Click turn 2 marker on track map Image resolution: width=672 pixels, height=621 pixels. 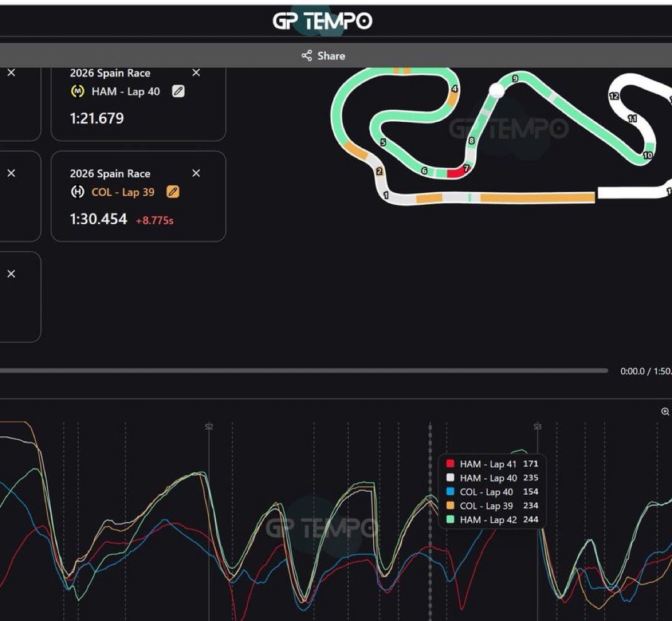pos(379,171)
